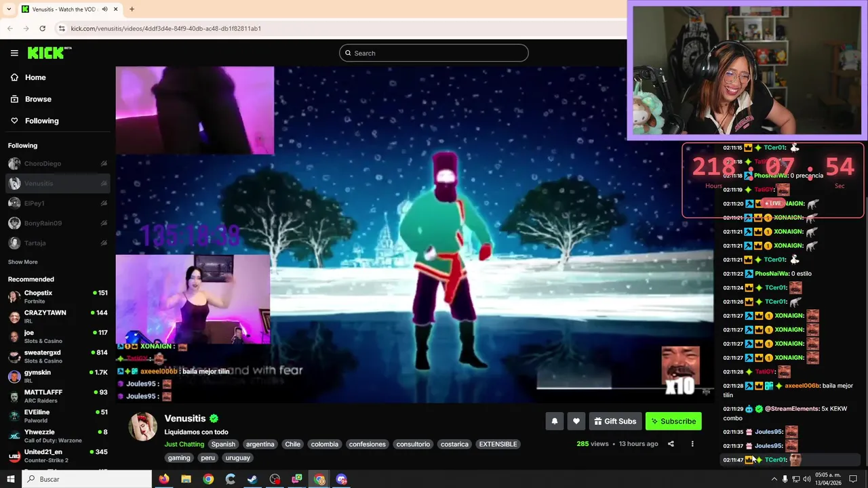This screenshot has height=488, width=868.
Task: Open the ElPey1 followed channel
Action: (x=57, y=203)
